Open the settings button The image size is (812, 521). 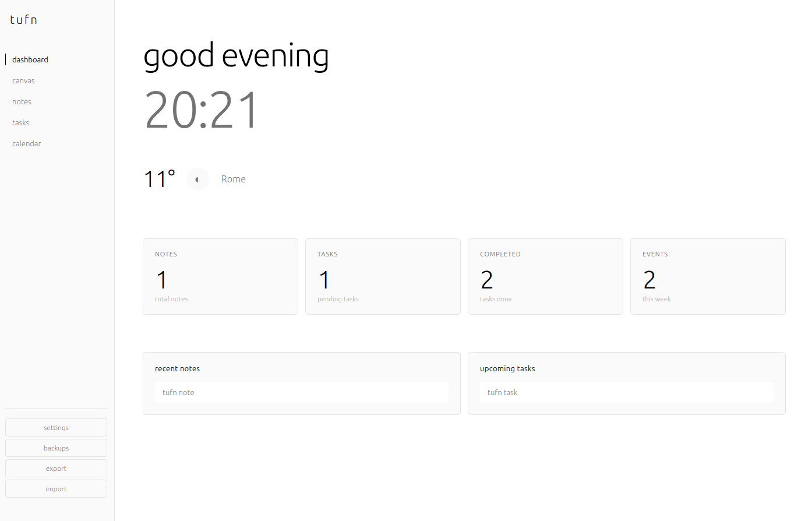click(56, 428)
